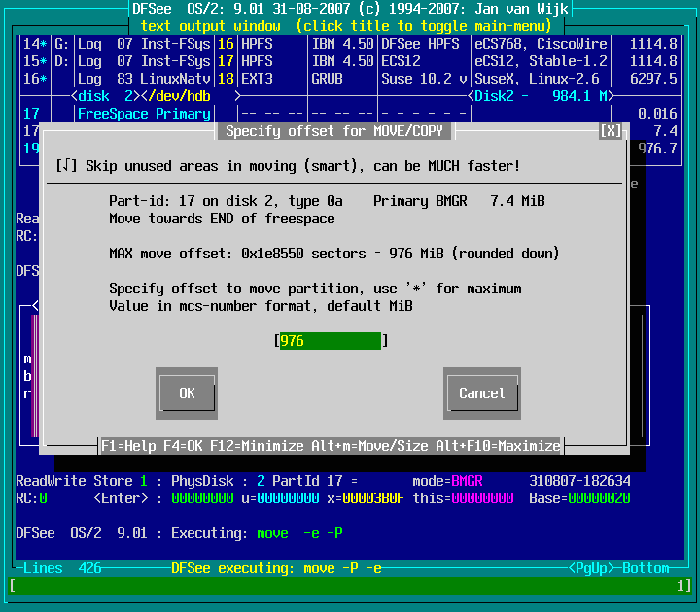Close the MOVE/COPY dialog with [X]
This screenshot has height=612, width=700.
click(611, 131)
